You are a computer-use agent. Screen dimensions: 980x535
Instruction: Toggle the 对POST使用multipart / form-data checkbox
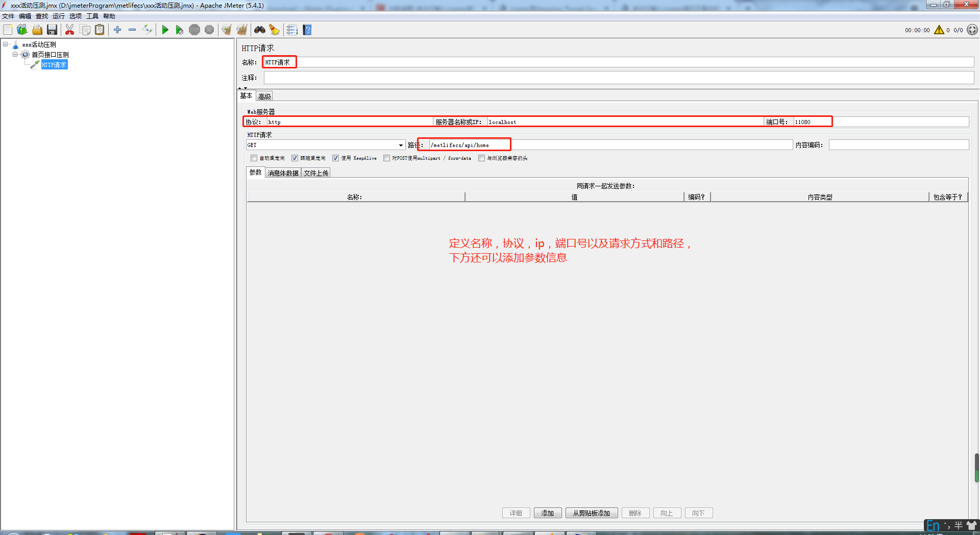click(386, 158)
